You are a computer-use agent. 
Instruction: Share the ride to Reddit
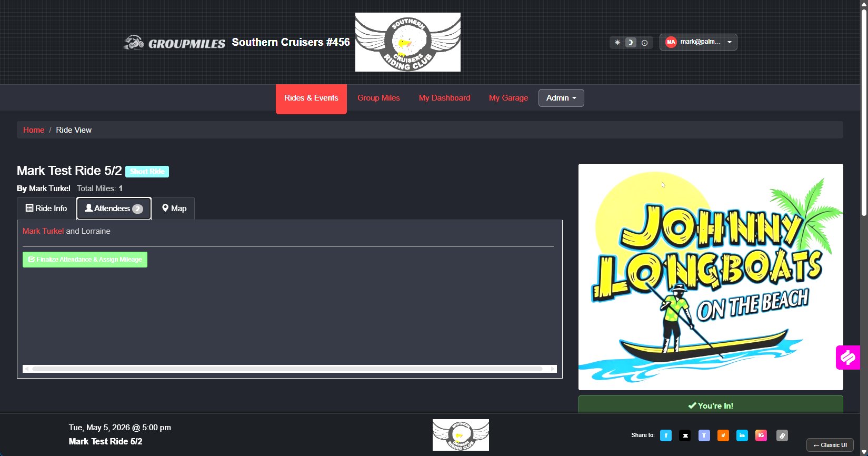click(x=723, y=435)
